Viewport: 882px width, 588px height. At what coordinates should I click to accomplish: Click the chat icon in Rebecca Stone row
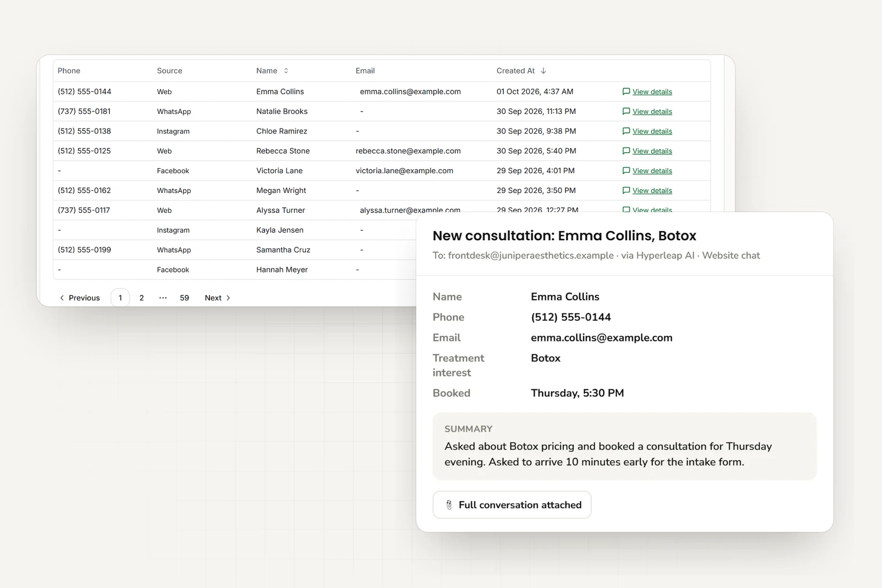click(626, 151)
